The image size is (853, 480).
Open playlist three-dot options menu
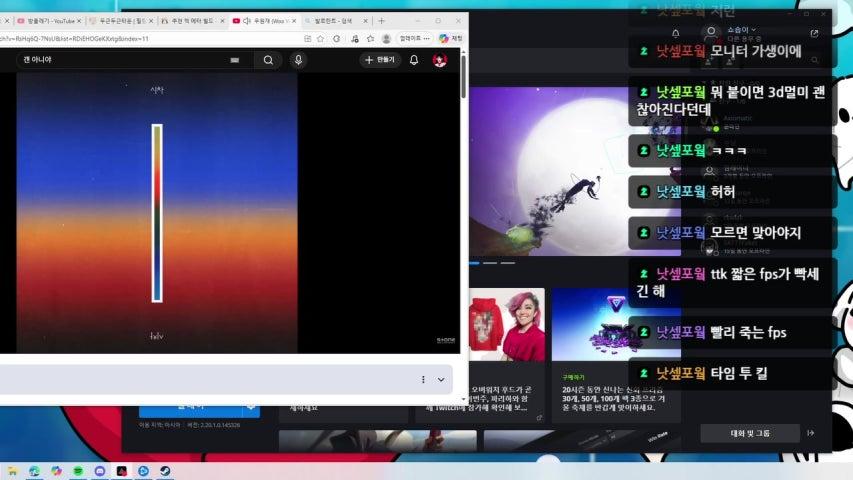point(423,380)
